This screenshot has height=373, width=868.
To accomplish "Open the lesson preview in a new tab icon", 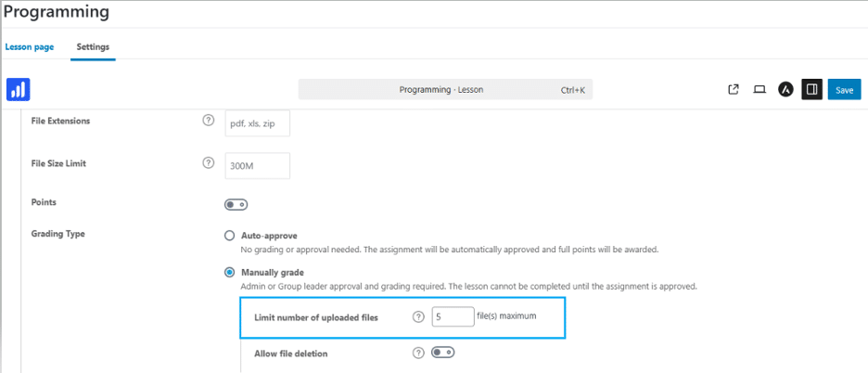I will pyautogui.click(x=734, y=89).
